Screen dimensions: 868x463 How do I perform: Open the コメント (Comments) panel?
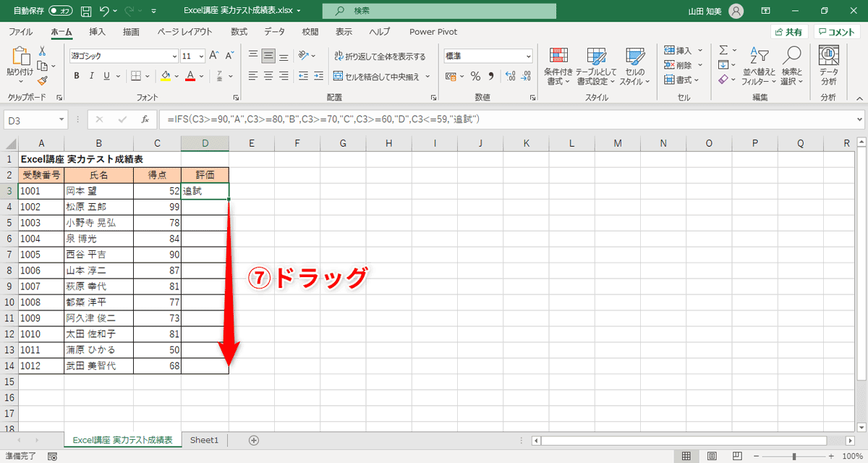pos(837,32)
